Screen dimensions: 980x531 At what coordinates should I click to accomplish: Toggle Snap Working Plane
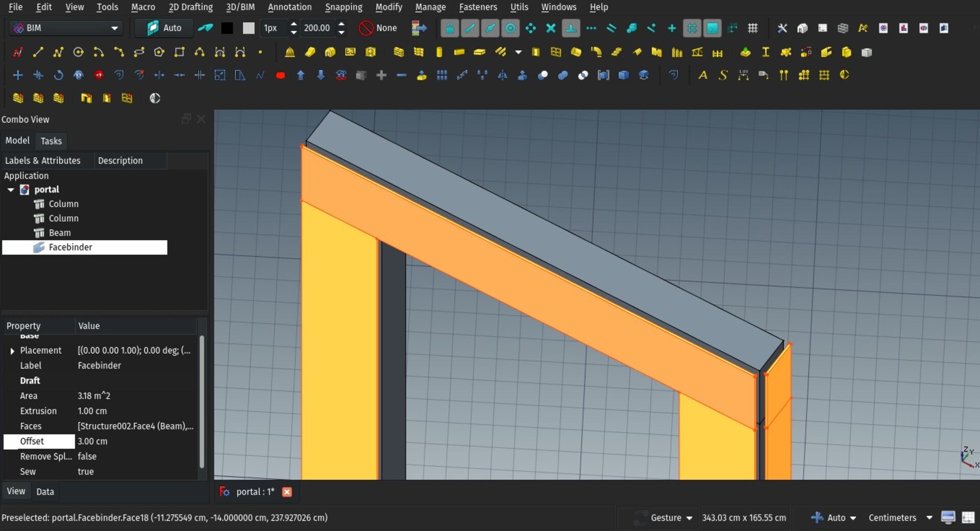tap(712, 28)
